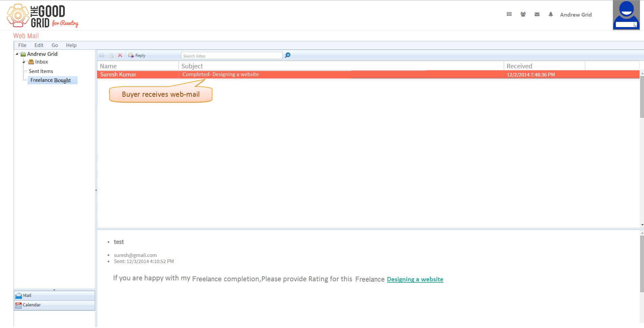Collapse the Andrew Grid tree node
644x328 pixels.
(x=17, y=54)
